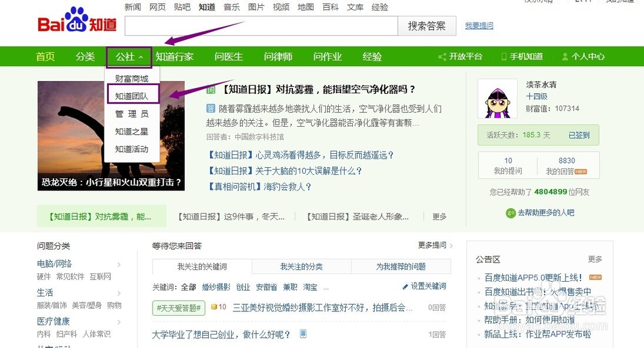This screenshot has height=348, width=644.
Task: Select 知道活动 from dropdown menu
Action: [131, 149]
